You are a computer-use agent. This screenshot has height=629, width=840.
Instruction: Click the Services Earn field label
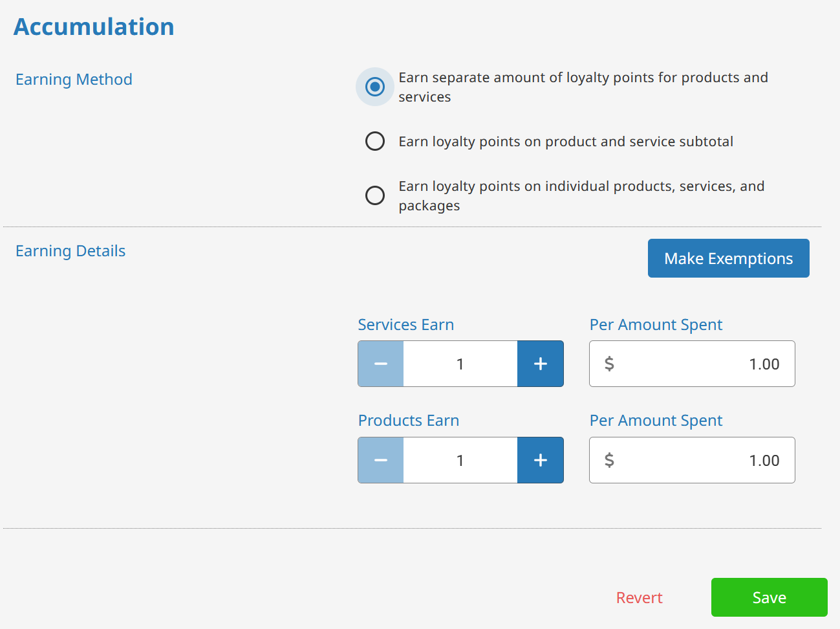pyautogui.click(x=406, y=325)
